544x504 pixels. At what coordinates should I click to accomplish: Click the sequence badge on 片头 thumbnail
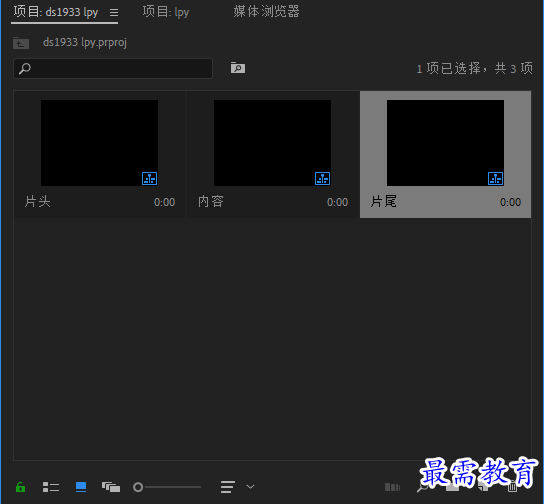(x=150, y=178)
